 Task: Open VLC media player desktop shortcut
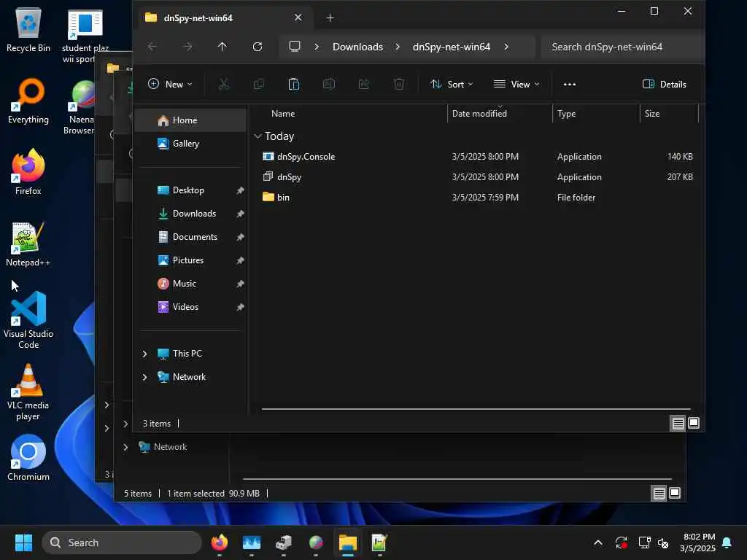28,392
